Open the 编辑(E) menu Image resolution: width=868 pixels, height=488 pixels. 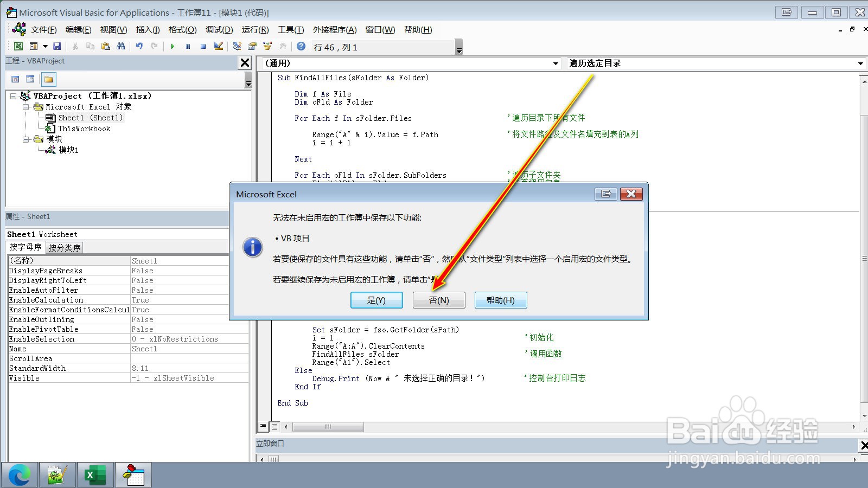(79, 30)
